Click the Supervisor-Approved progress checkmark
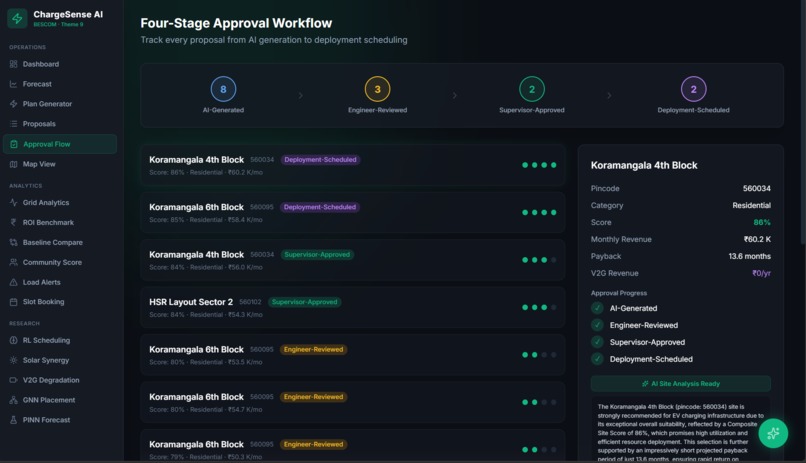The width and height of the screenshot is (806, 463). (x=597, y=342)
